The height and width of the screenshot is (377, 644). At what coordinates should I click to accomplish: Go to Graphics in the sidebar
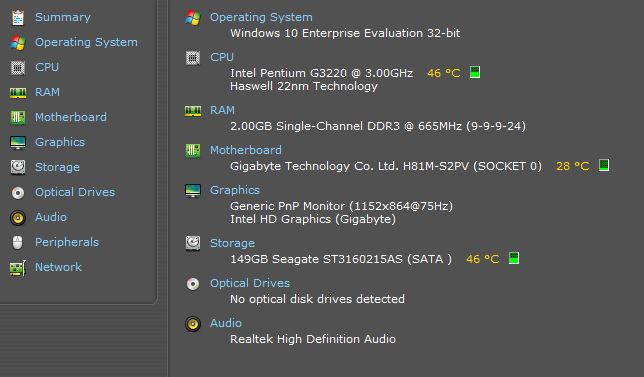coord(60,142)
